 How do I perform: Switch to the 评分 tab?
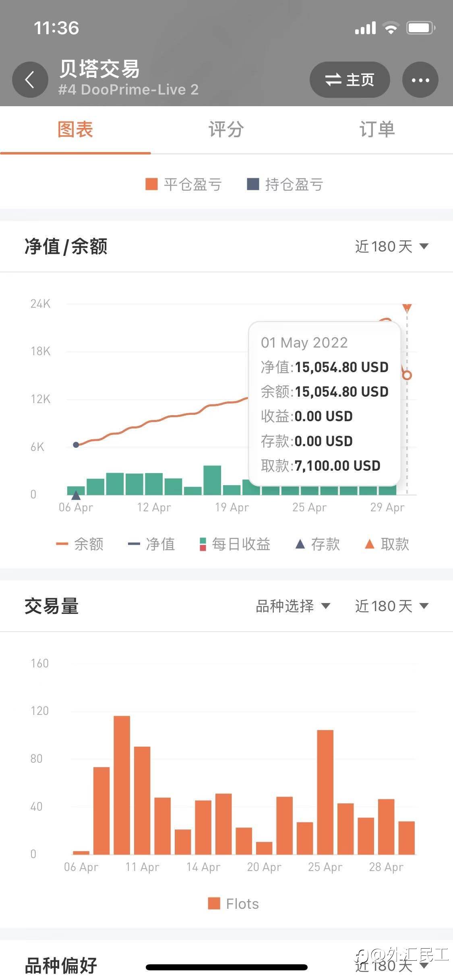(226, 130)
